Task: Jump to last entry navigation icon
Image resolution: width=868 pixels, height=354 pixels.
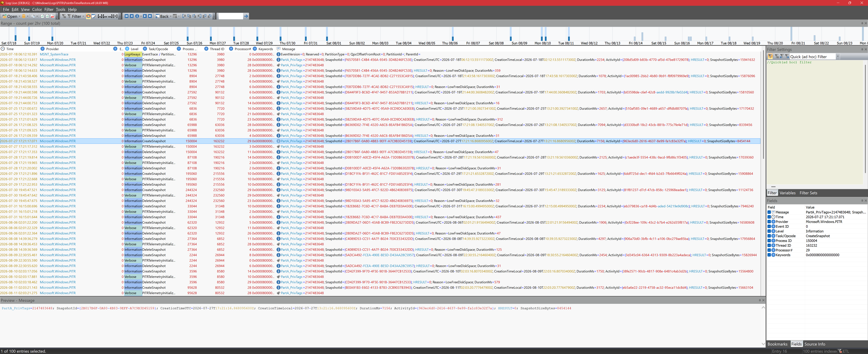Action: [x=150, y=16]
